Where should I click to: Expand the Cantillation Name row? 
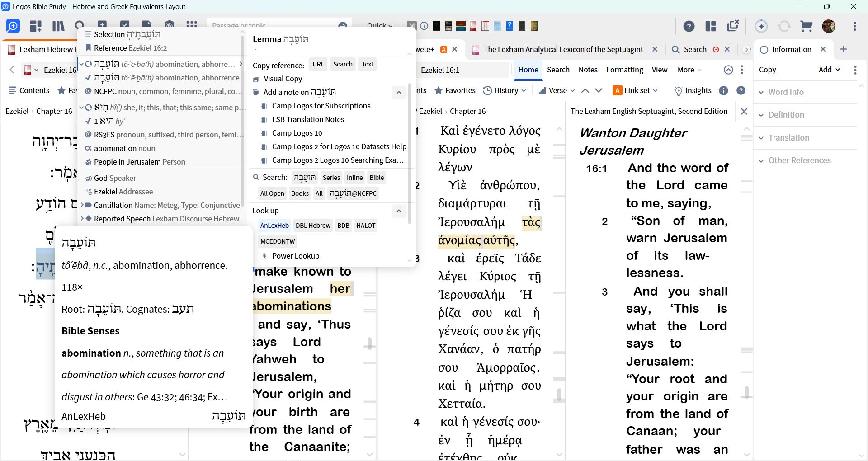pos(82,205)
